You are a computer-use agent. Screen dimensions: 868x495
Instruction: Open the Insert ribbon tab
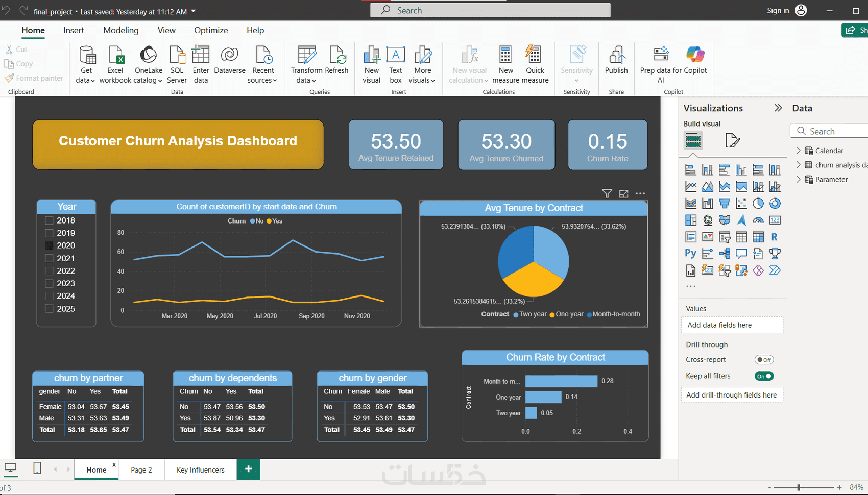click(74, 30)
